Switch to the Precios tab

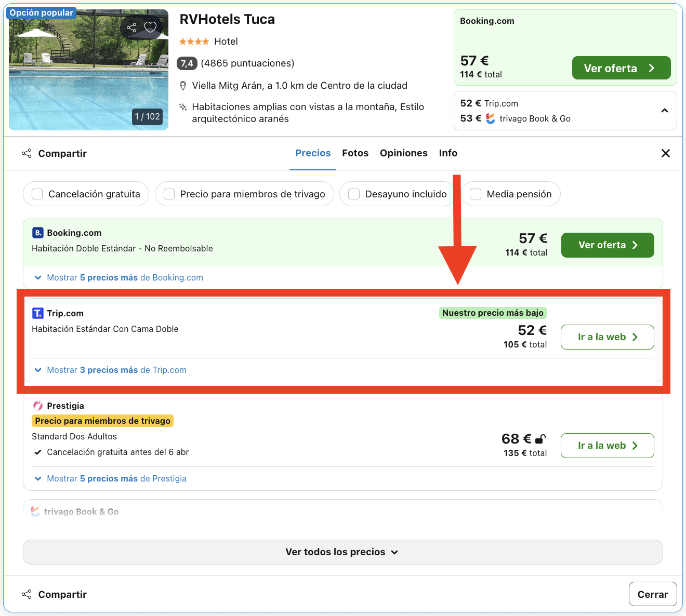(313, 153)
